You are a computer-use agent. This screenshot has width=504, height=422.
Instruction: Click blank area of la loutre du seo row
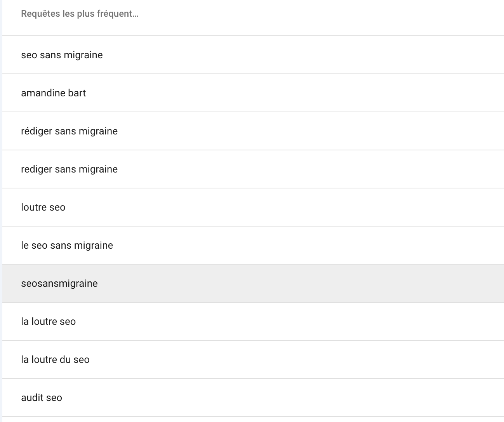299,359
